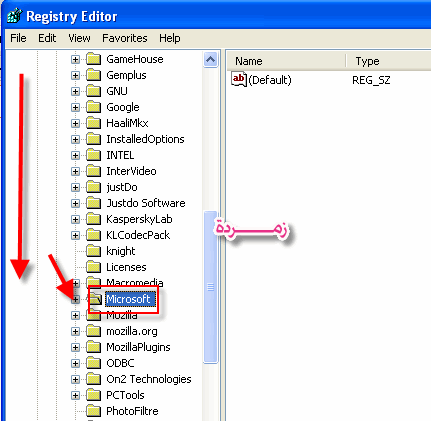This screenshot has width=431, height=421.
Task: Click the PhotoFiltre folder icon
Action: click(x=93, y=411)
